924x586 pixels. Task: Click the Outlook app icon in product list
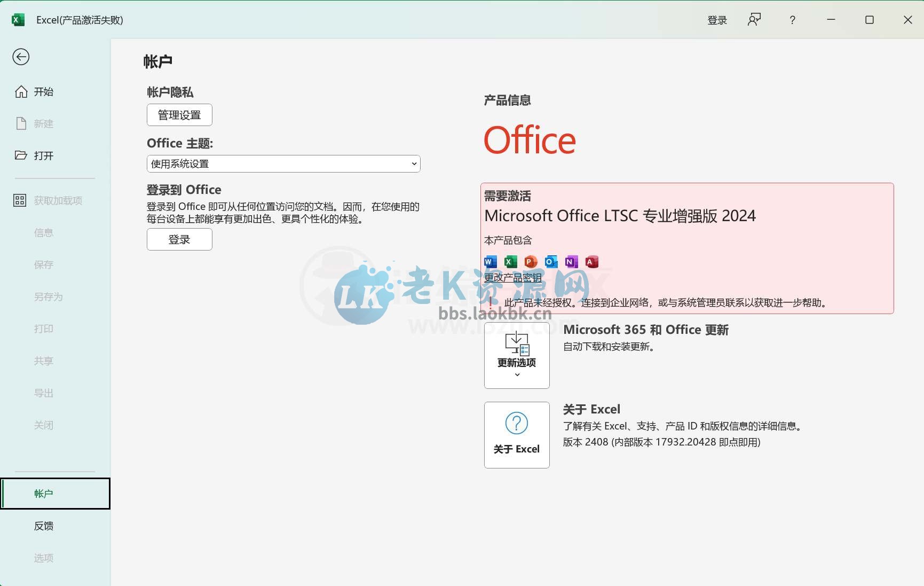click(551, 262)
